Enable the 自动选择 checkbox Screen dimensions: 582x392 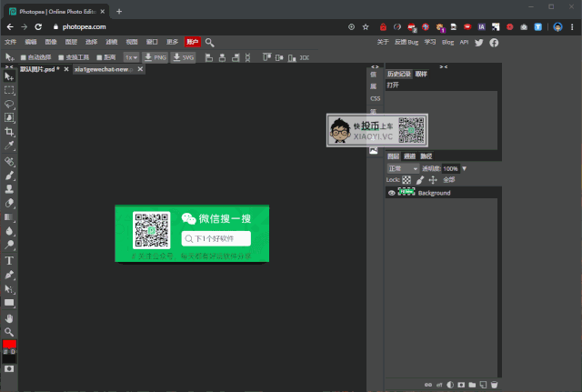23,57
